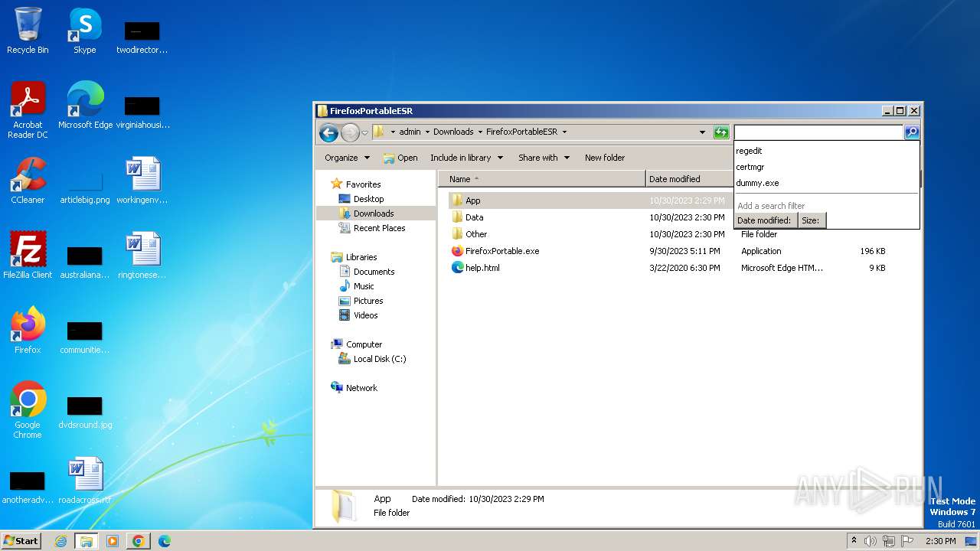Select the help.html file
Viewport: 980px width, 551px height.
[482, 268]
